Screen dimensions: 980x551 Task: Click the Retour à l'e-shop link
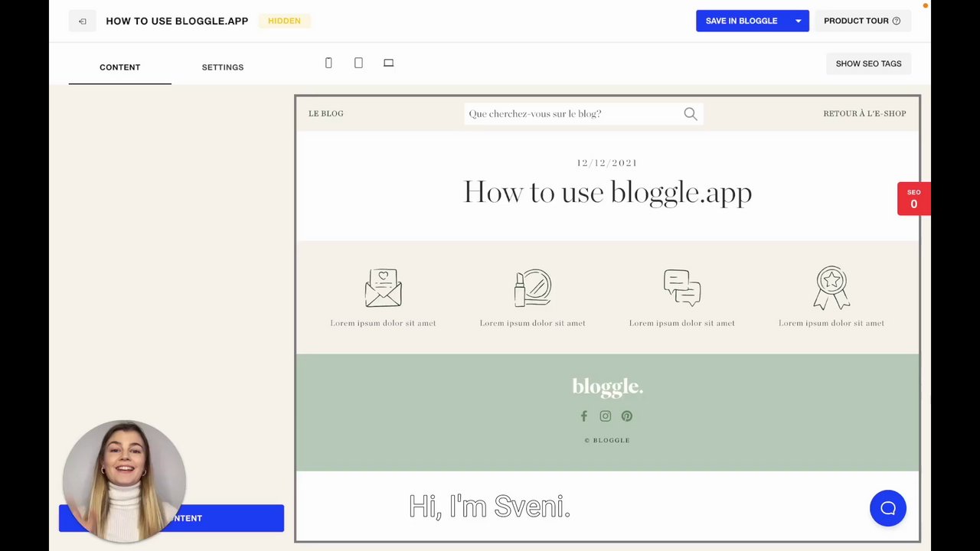864,114
